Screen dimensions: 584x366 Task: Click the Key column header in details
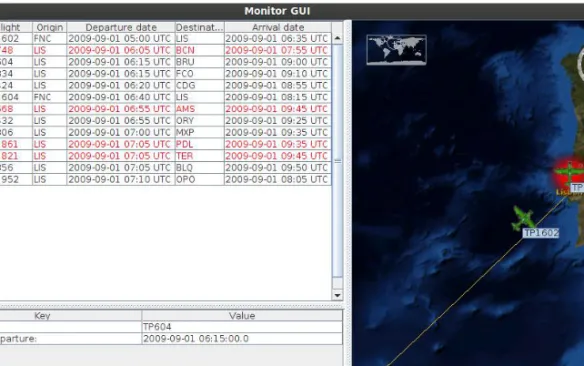(70, 316)
